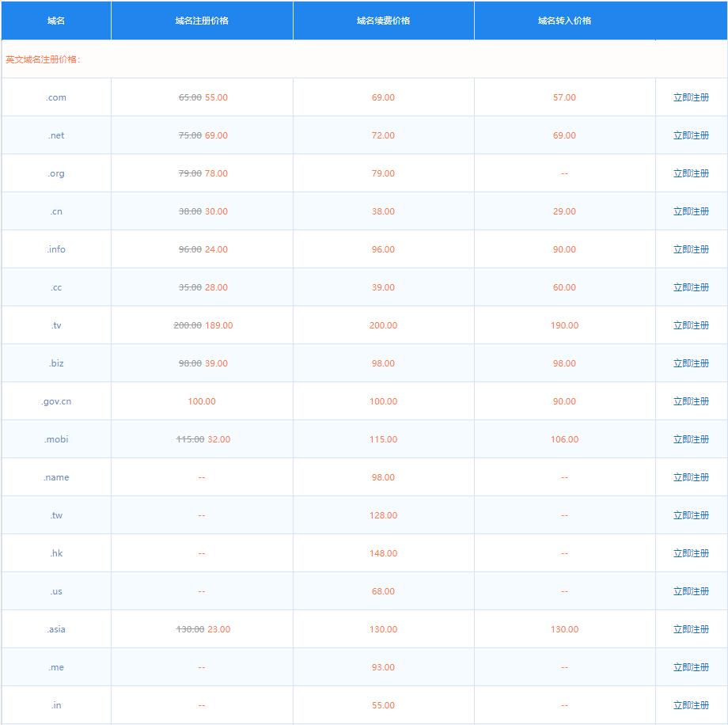This screenshot has height=725, width=728.
Task: Click 立即注册 next to .name
Action: click(691, 477)
